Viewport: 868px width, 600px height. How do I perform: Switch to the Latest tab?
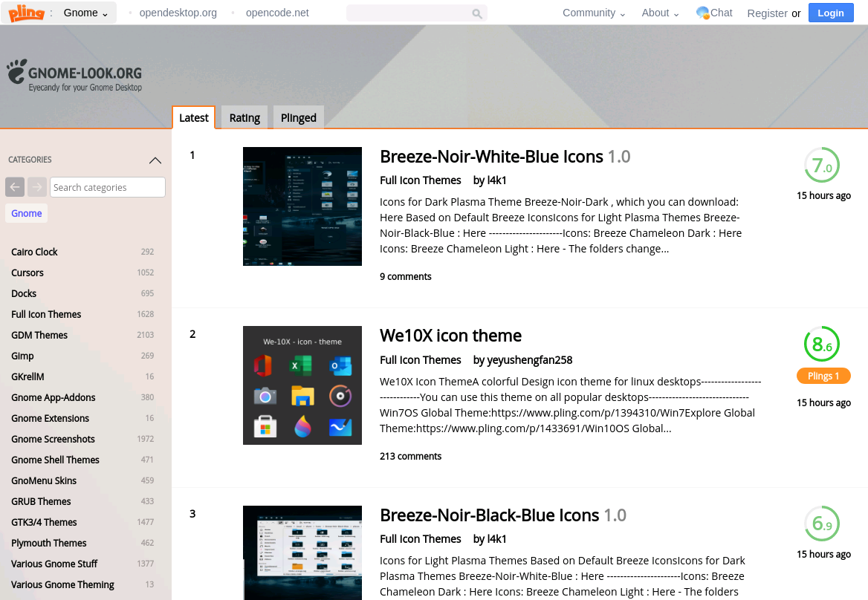pyautogui.click(x=194, y=117)
